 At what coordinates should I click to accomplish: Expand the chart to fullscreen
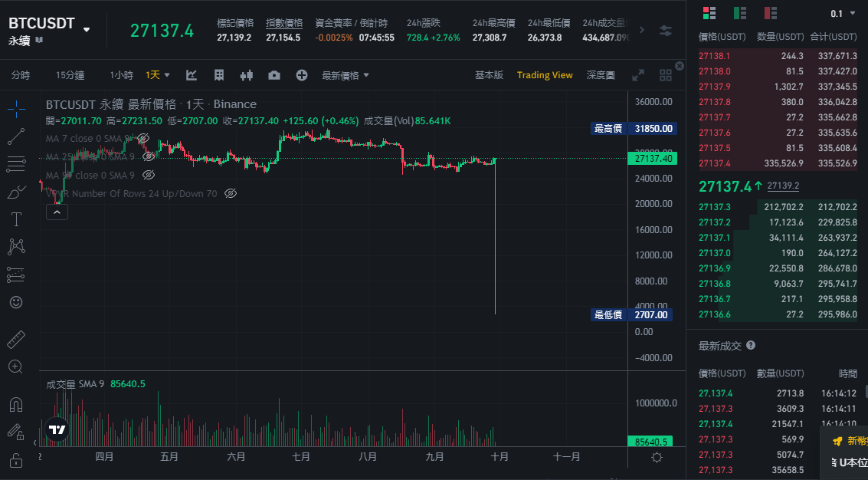point(638,75)
